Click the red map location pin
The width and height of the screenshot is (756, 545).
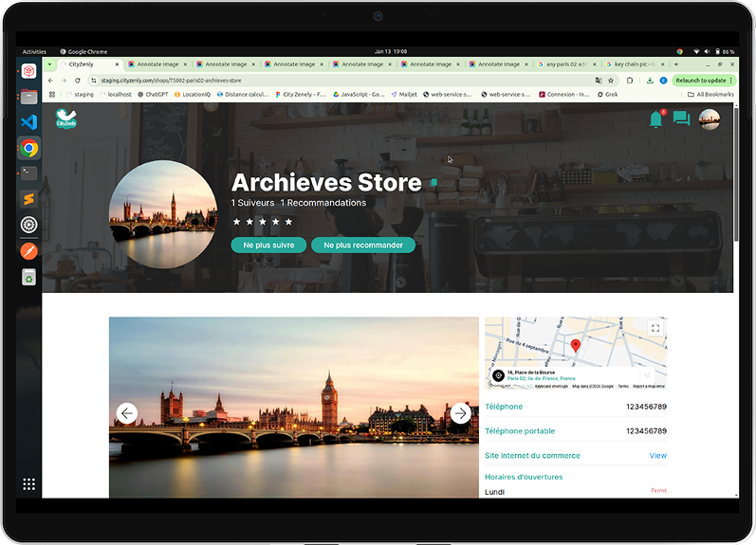(575, 346)
